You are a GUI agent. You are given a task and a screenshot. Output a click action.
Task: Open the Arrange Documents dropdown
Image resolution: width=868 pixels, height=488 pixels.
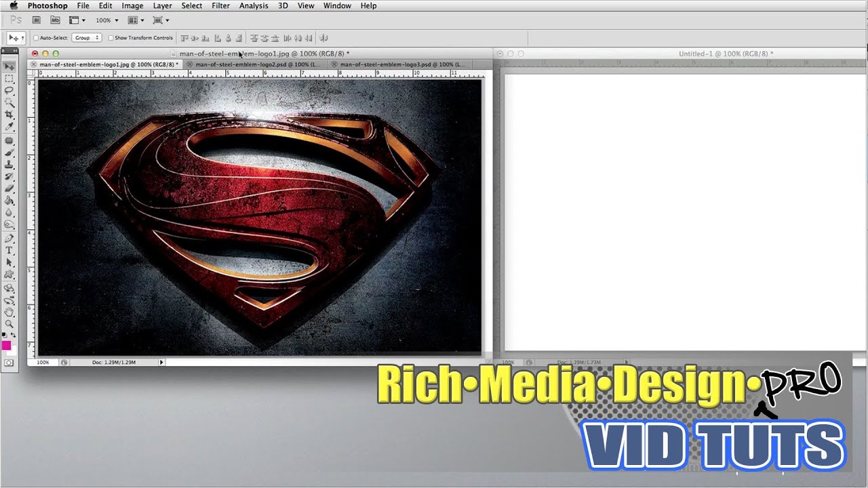pyautogui.click(x=136, y=20)
